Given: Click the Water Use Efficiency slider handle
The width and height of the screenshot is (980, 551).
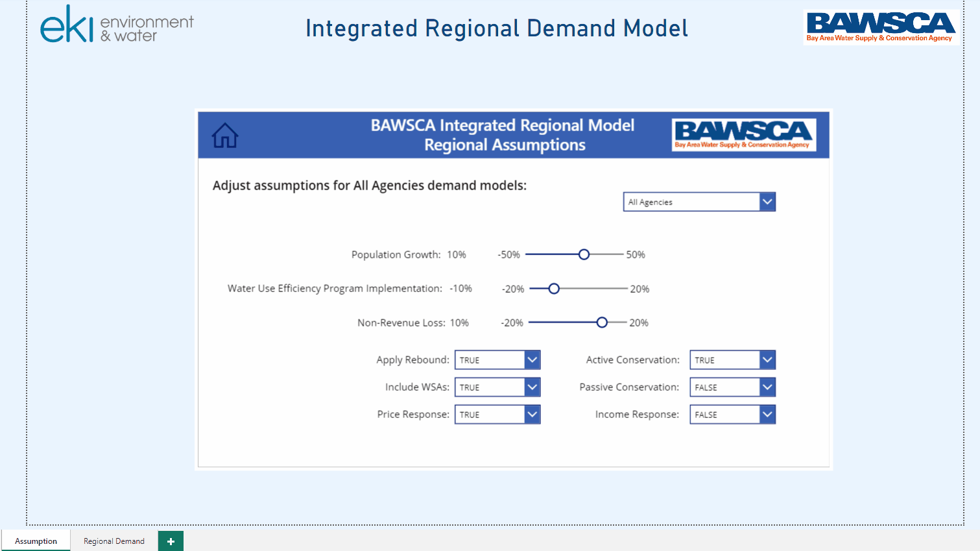Looking at the screenshot, I should tap(554, 288).
